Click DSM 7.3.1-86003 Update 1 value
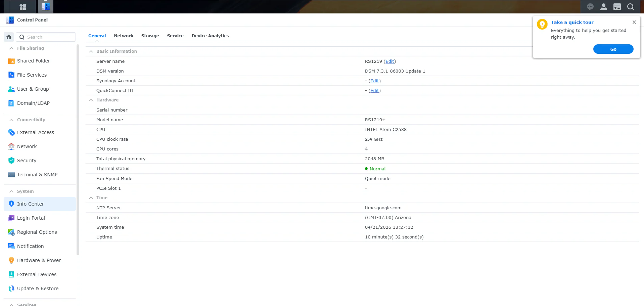Viewport: 644px width, 307px height. [395, 71]
